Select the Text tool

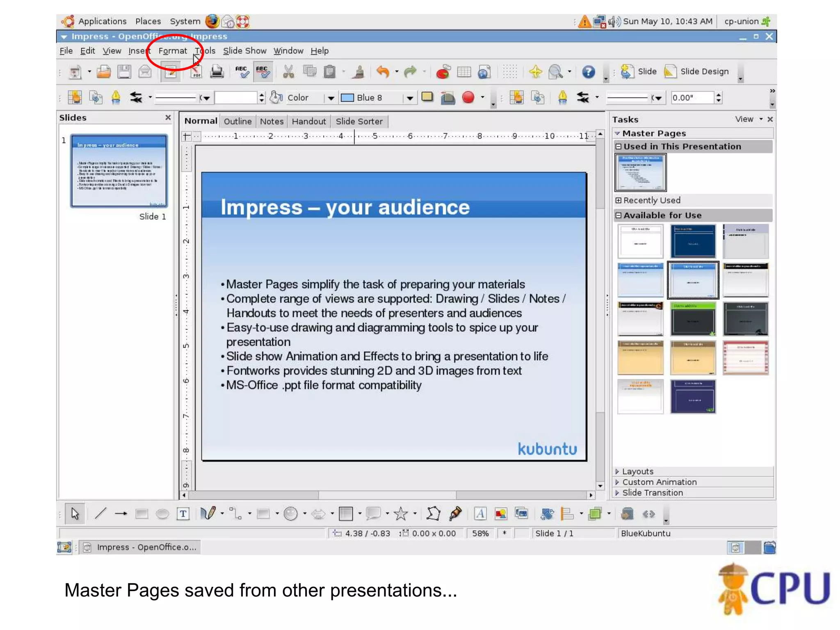coord(183,514)
